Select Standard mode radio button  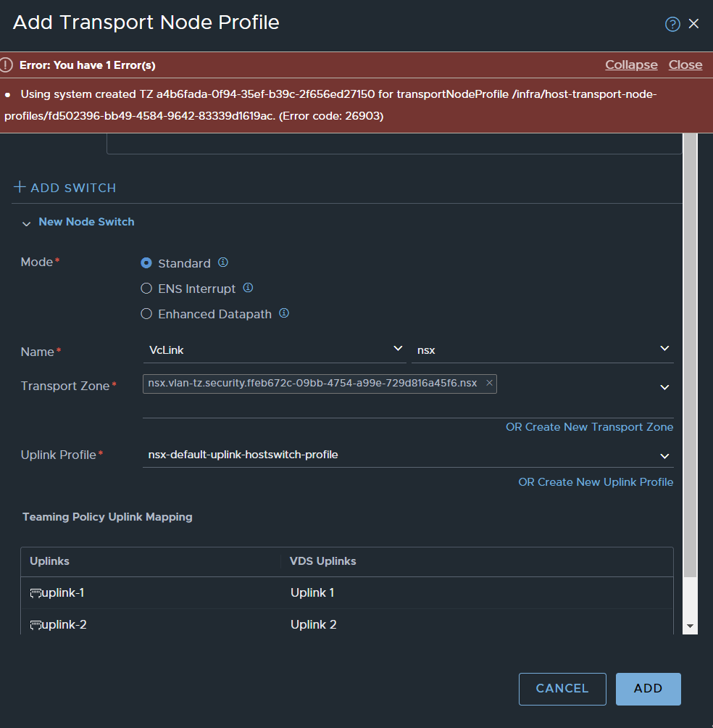(146, 263)
